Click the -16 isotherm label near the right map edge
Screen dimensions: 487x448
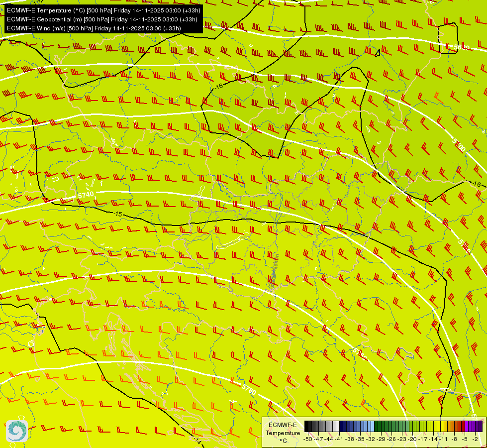[x=477, y=184]
